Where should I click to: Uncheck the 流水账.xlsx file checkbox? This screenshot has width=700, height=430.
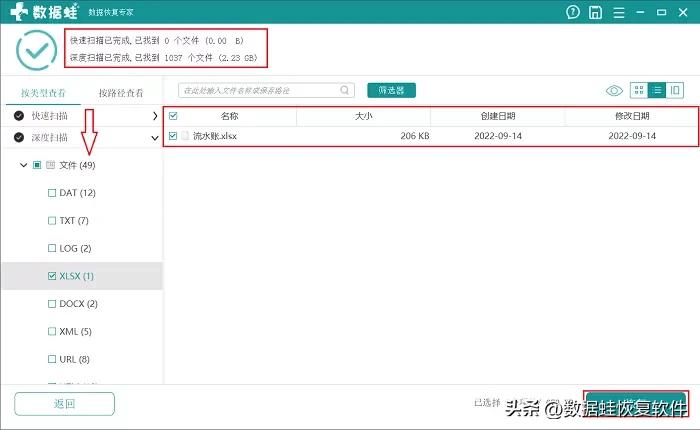click(173, 136)
